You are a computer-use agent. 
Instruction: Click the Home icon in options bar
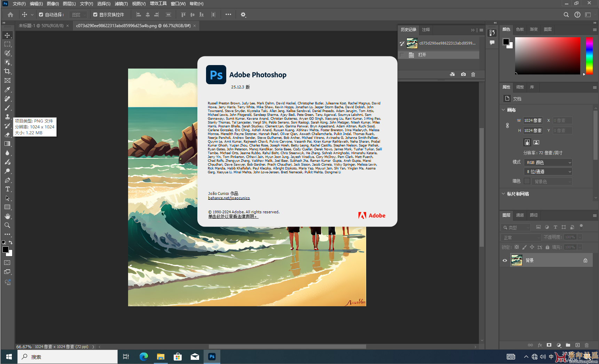pyautogui.click(x=10, y=15)
